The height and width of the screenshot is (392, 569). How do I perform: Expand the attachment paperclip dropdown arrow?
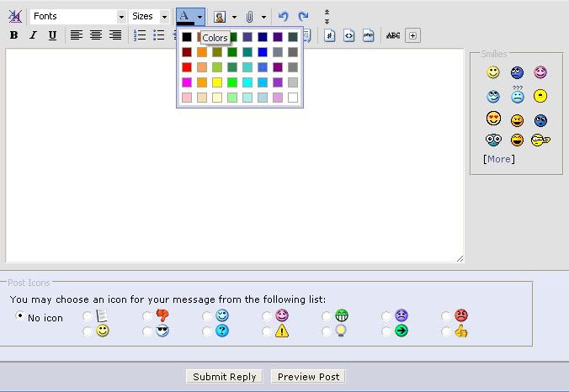coord(263,16)
